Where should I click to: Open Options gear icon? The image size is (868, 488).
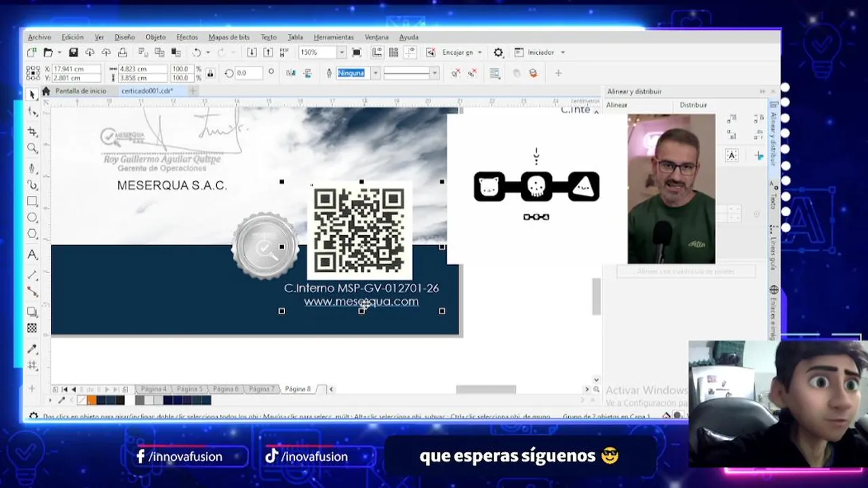point(498,52)
